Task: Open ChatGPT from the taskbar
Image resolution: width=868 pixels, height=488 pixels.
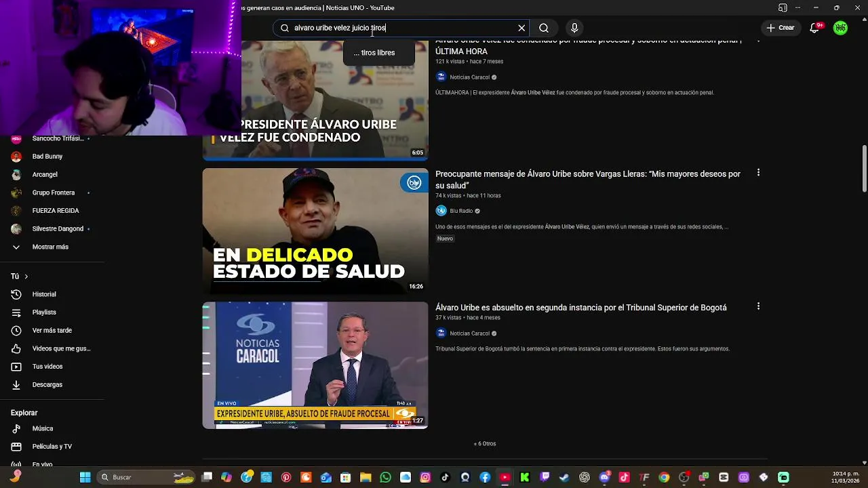Action: pyautogui.click(x=585, y=477)
